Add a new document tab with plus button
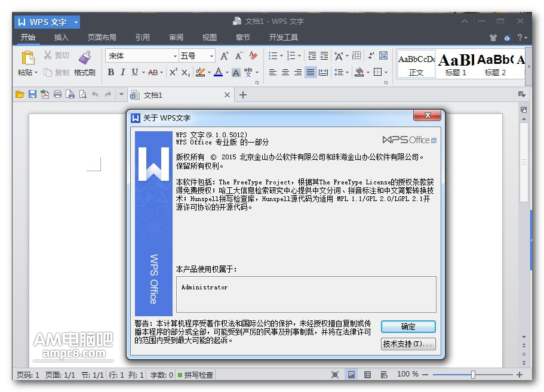The height and width of the screenshot is (392, 544). pos(243,95)
